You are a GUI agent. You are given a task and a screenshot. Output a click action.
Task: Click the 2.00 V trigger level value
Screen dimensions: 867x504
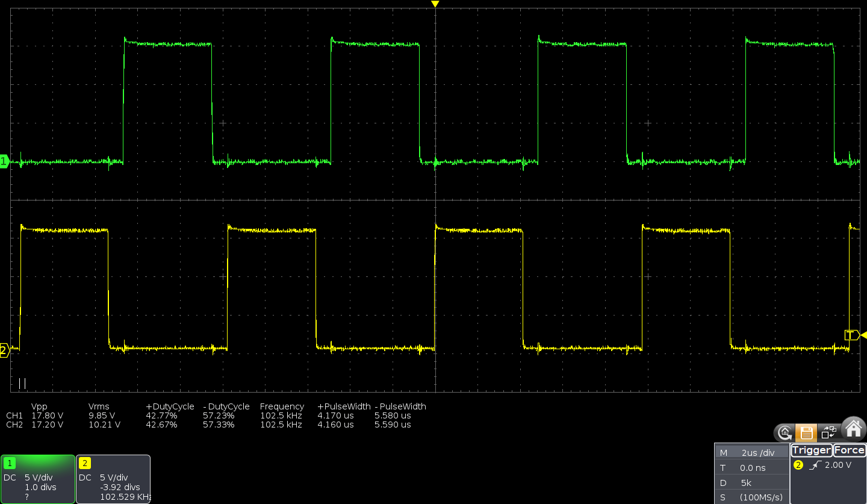[x=838, y=465]
